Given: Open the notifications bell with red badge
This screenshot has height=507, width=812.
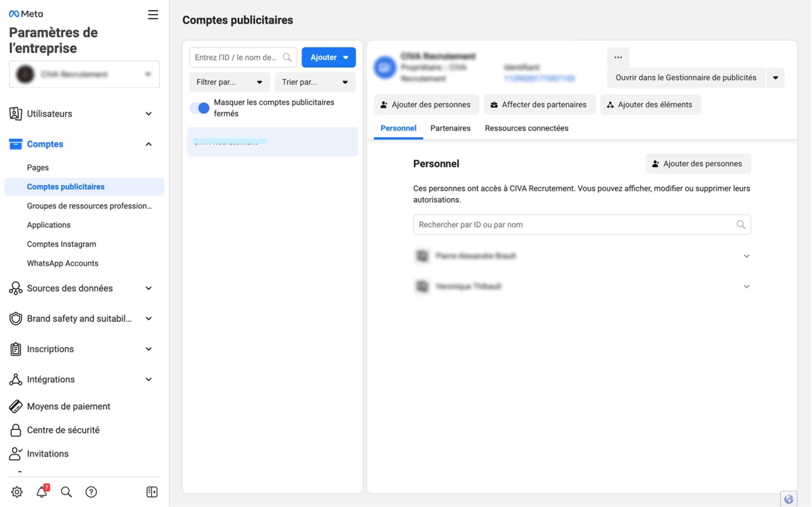Looking at the screenshot, I should coord(41,492).
